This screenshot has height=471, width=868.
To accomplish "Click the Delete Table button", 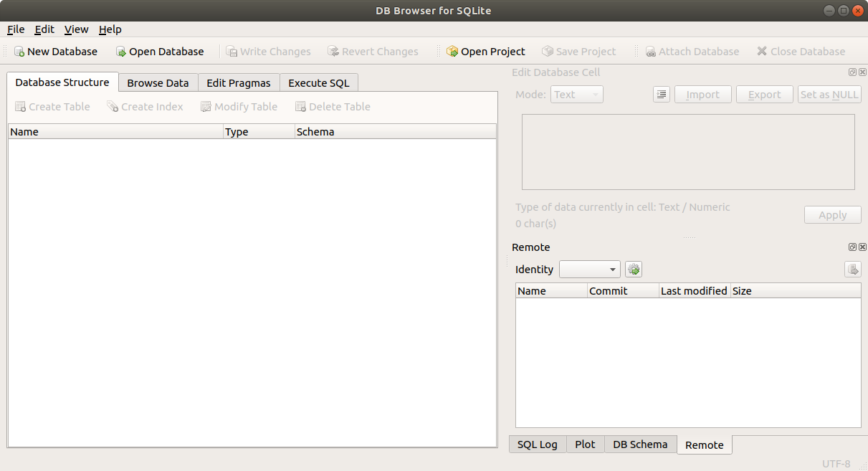I will click(x=333, y=107).
